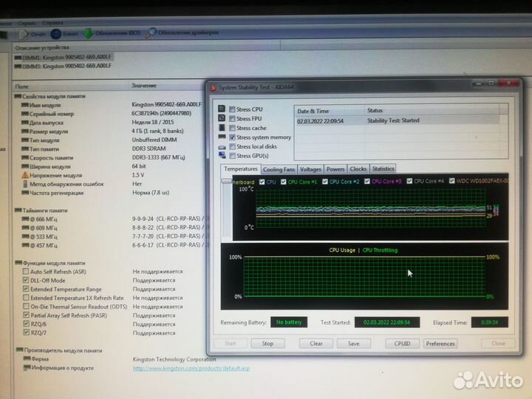This screenshot has height=399, width=532.
Task: Click the icon beside Скорость памяти row
Action: (25, 158)
